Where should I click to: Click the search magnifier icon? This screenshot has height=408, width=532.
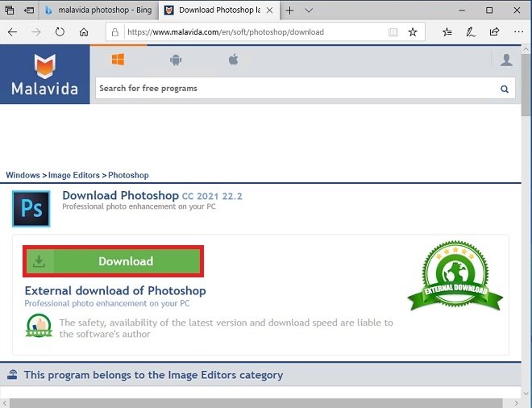pyautogui.click(x=505, y=89)
